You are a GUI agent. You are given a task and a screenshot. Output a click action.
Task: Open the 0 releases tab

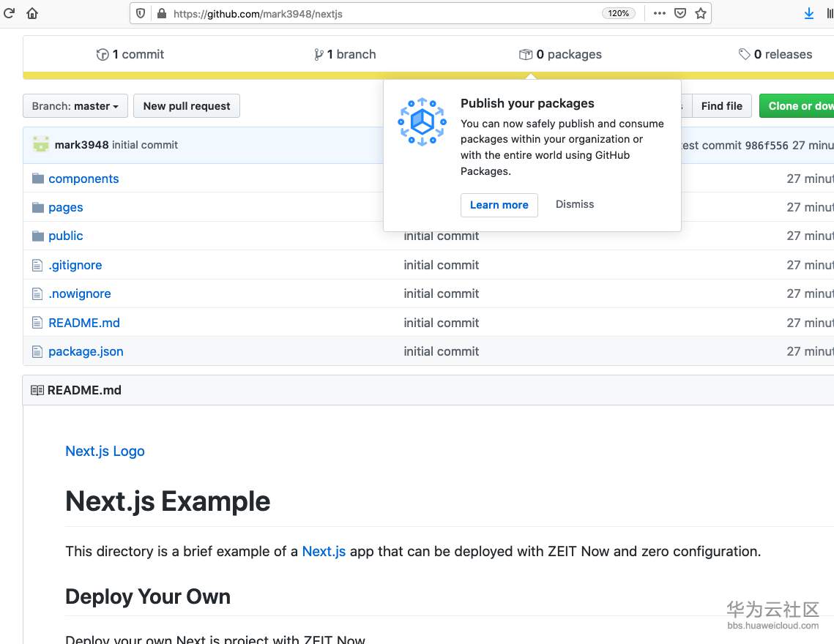(775, 54)
